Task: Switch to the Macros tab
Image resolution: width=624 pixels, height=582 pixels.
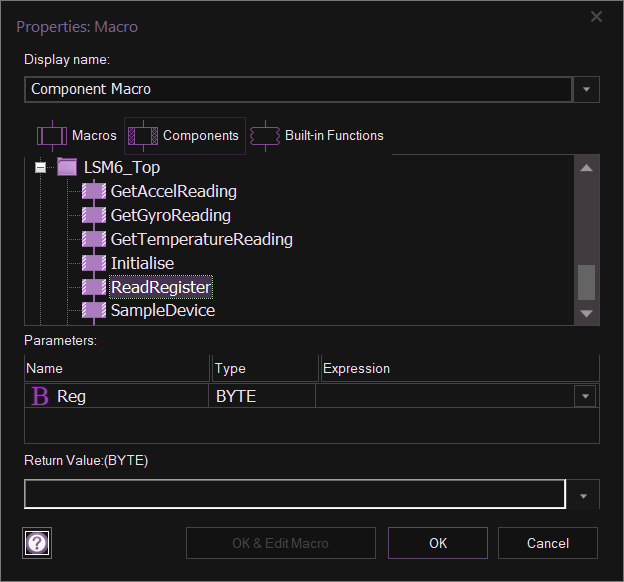Action: tap(77, 136)
